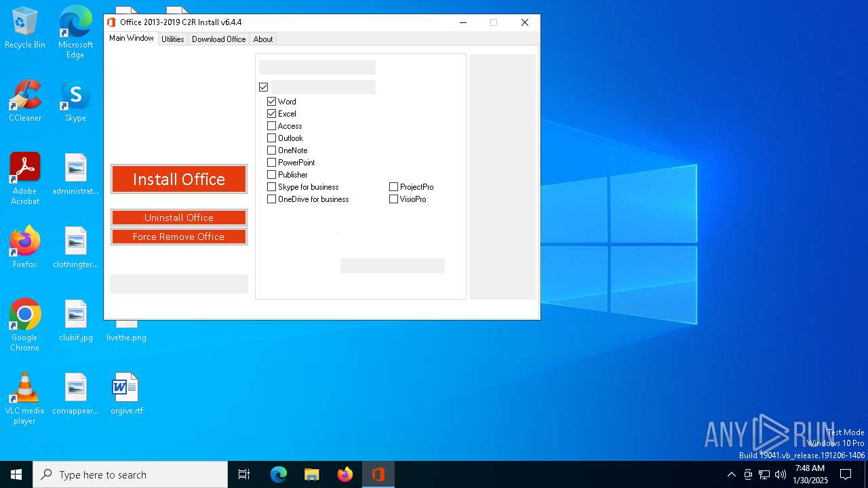Launch Microsoft Edge from desktop shortcut
This screenshot has width=868, height=488.
point(75,32)
